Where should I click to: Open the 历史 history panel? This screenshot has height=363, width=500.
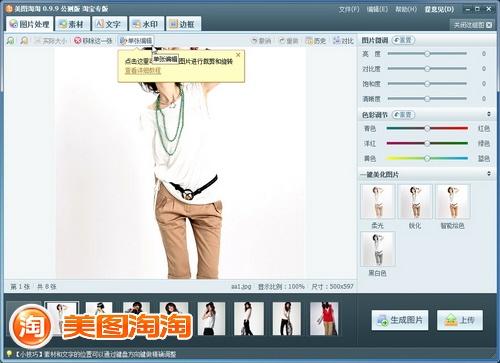[316, 41]
